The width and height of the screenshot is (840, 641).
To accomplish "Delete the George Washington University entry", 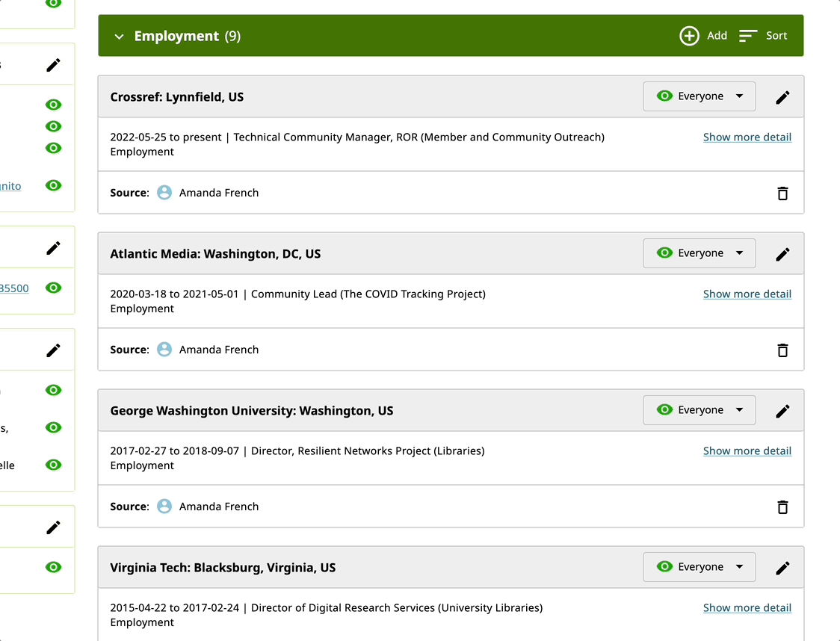I will click(782, 507).
